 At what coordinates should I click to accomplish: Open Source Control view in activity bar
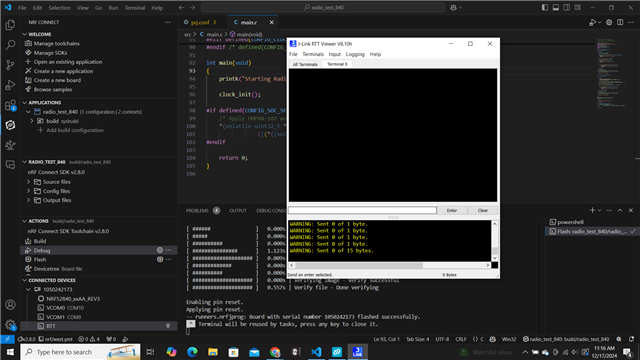tap(10, 64)
